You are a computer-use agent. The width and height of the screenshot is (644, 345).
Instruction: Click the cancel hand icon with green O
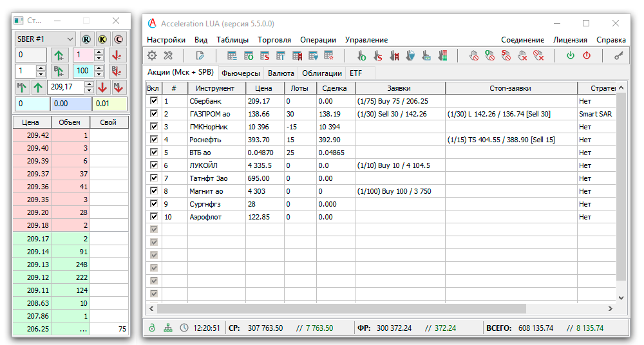pos(489,55)
